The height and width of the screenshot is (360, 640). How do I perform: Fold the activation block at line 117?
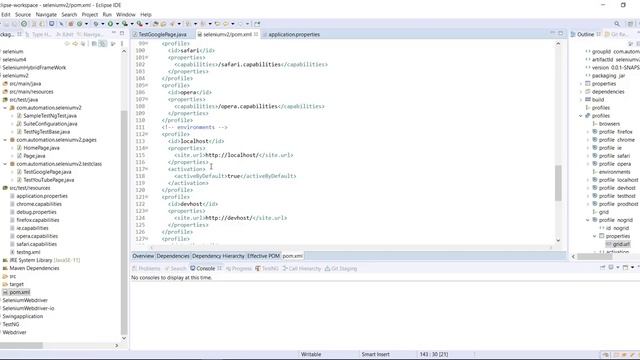(x=147, y=169)
